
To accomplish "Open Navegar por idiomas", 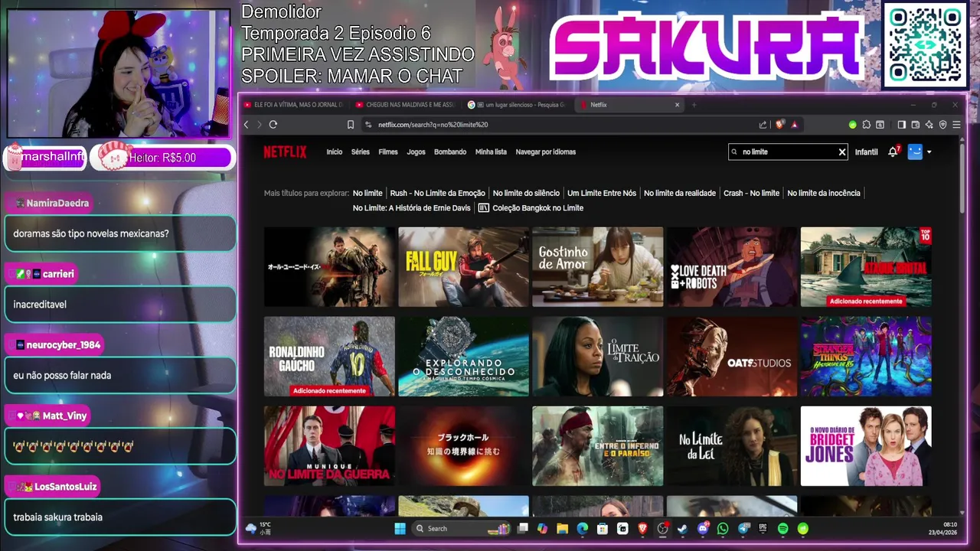I will click(546, 152).
